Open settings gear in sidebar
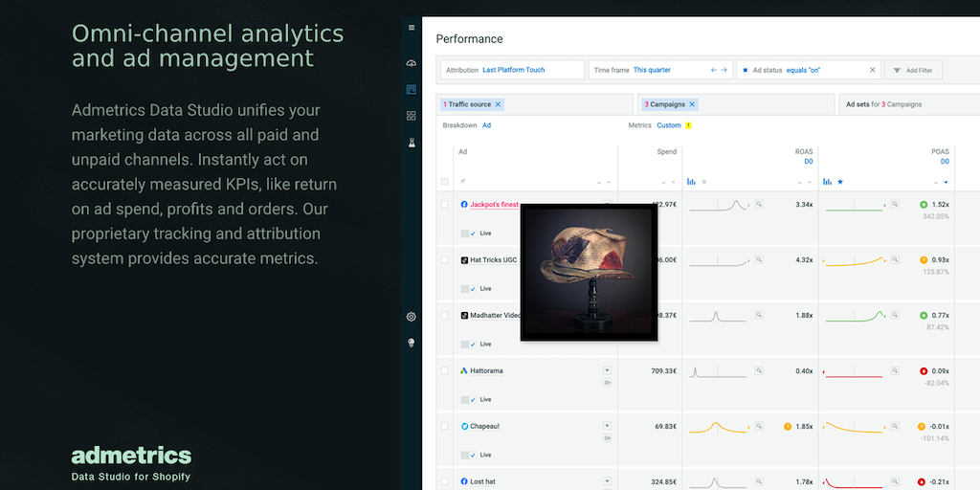 [412, 317]
